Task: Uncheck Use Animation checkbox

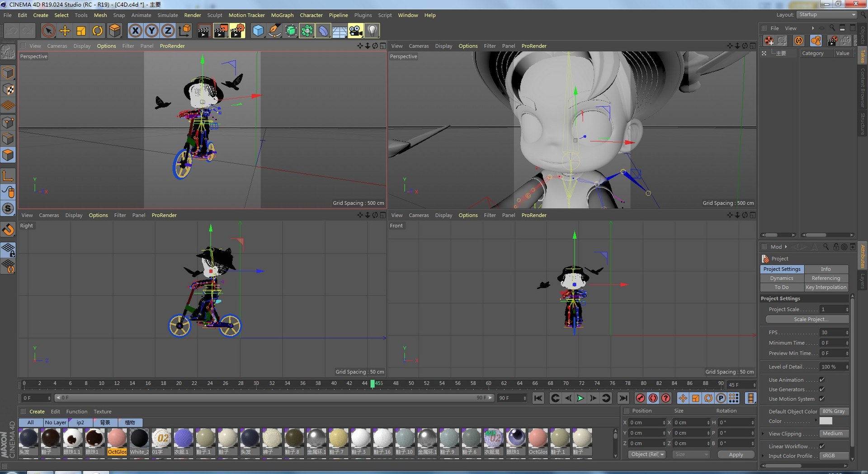Action: tap(822, 380)
